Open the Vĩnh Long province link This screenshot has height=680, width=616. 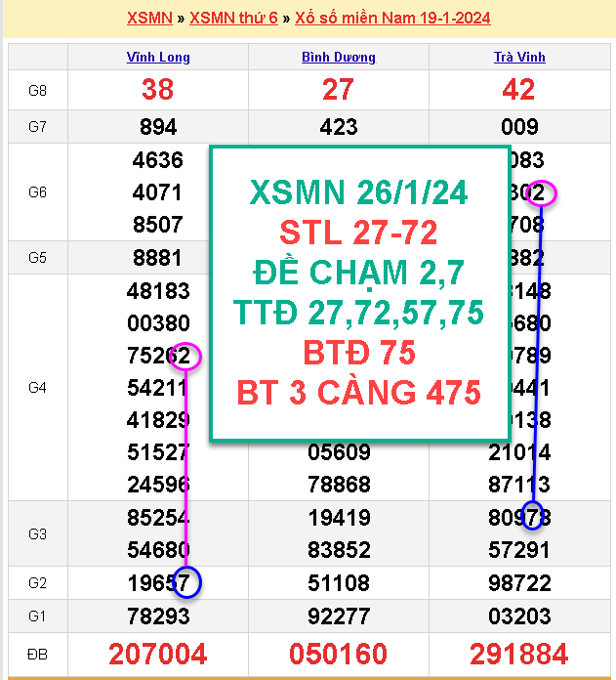click(x=158, y=57)
